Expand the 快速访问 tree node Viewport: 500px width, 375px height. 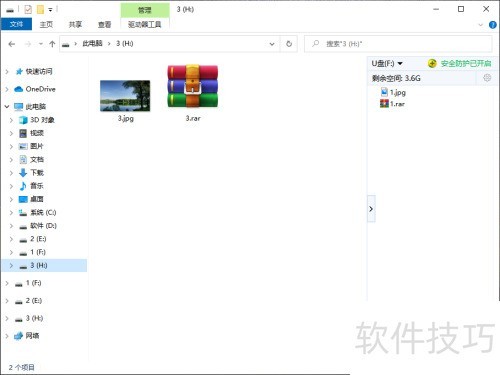click(7, 71)
